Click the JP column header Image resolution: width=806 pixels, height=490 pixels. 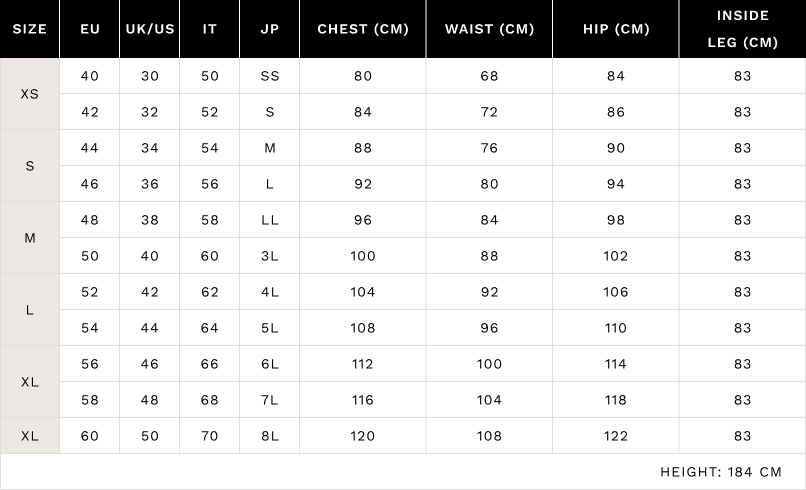point(270,29)
